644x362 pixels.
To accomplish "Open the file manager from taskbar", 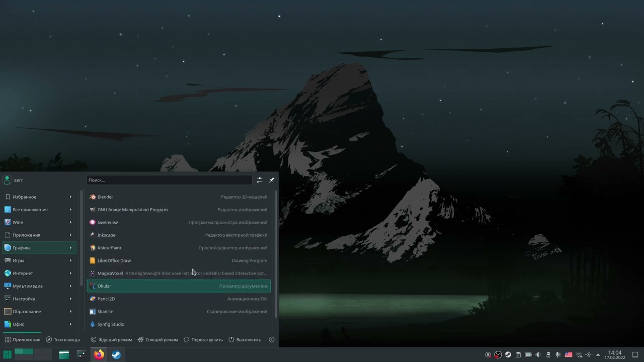I will 64,354.
